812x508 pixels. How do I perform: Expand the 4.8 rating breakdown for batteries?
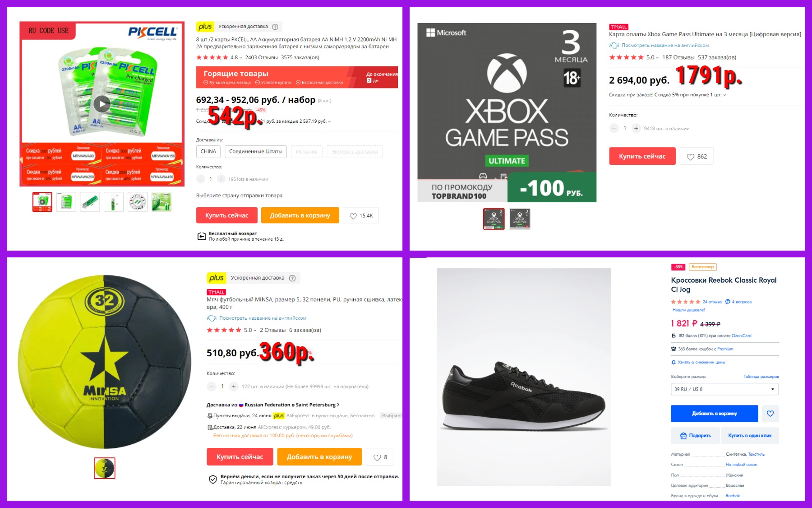(236, 57)
